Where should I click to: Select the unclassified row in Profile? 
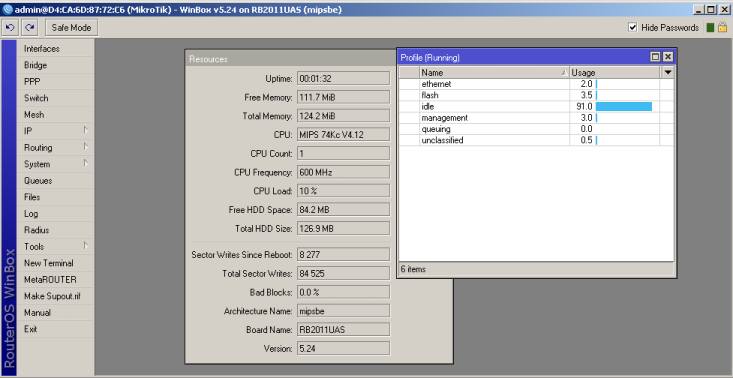coord(537,140)
